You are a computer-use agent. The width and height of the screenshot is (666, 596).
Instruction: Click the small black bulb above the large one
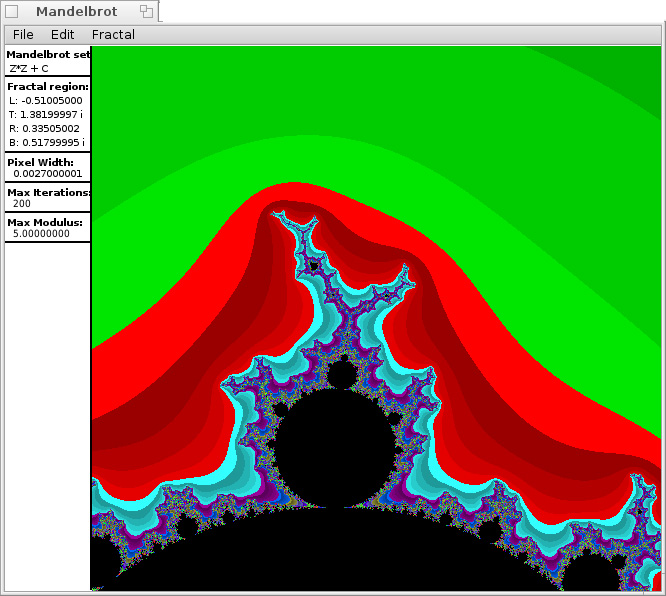343,375
